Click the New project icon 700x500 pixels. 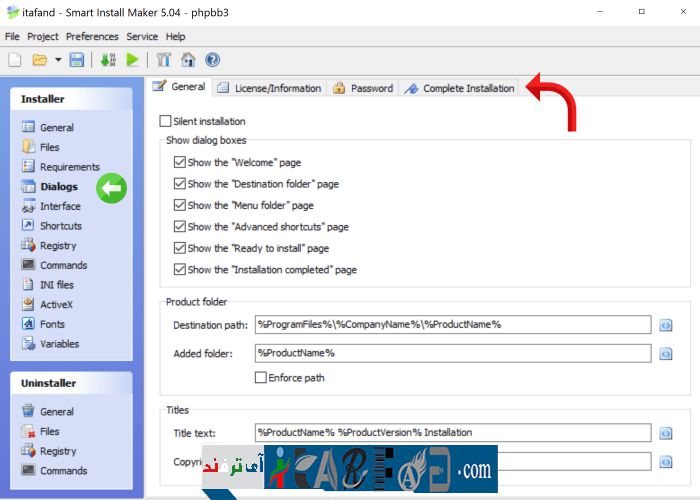(x=15, y=60)
